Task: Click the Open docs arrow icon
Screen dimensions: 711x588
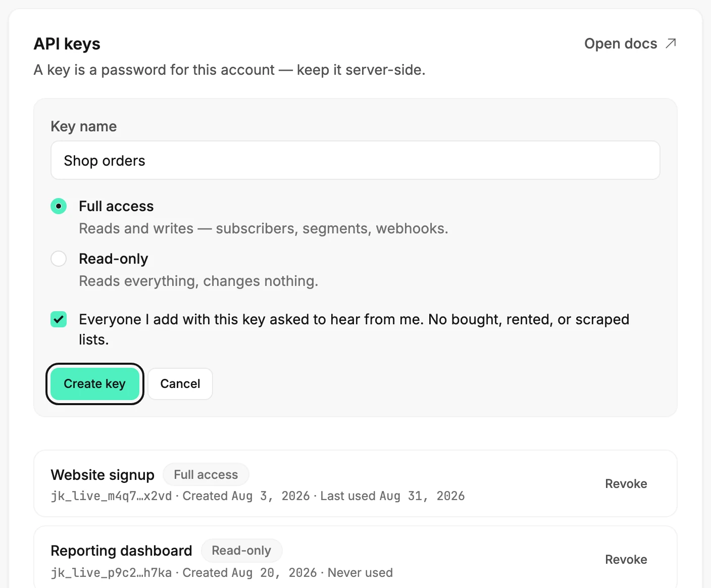Action: [x=671, y=43]
